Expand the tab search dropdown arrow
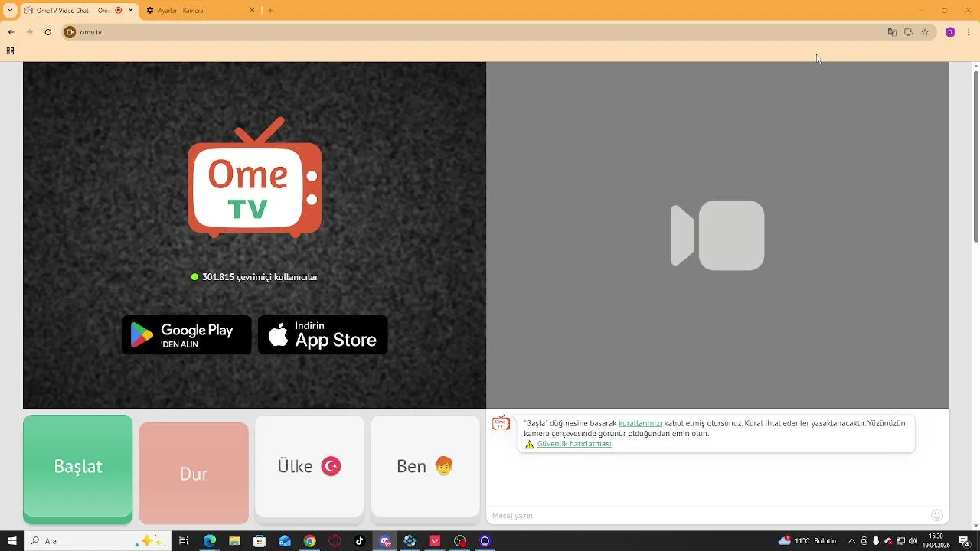This screenshot has width=980, height=551. [10, 11]
